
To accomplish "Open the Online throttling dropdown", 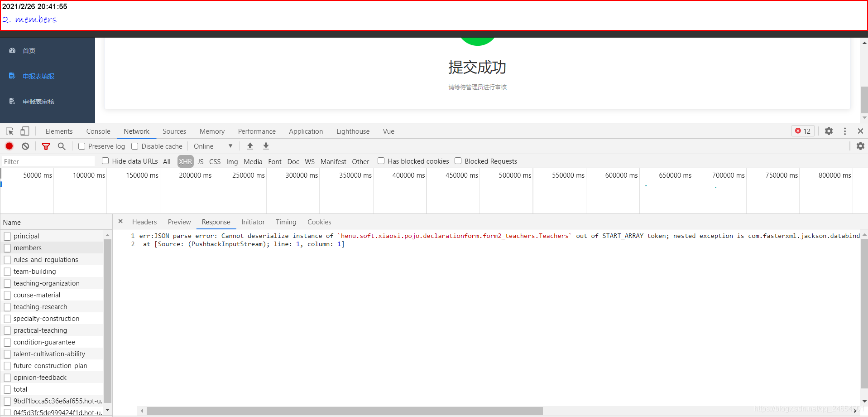I will click(x=213, y=146).
